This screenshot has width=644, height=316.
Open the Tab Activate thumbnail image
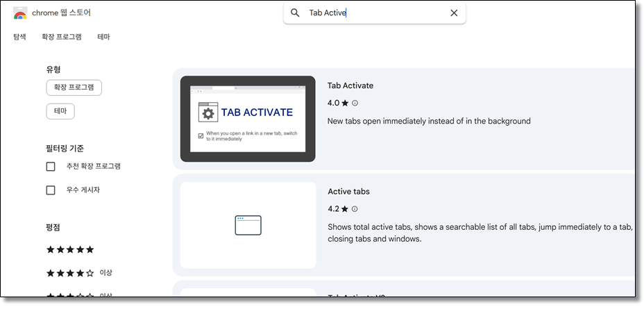248,119
